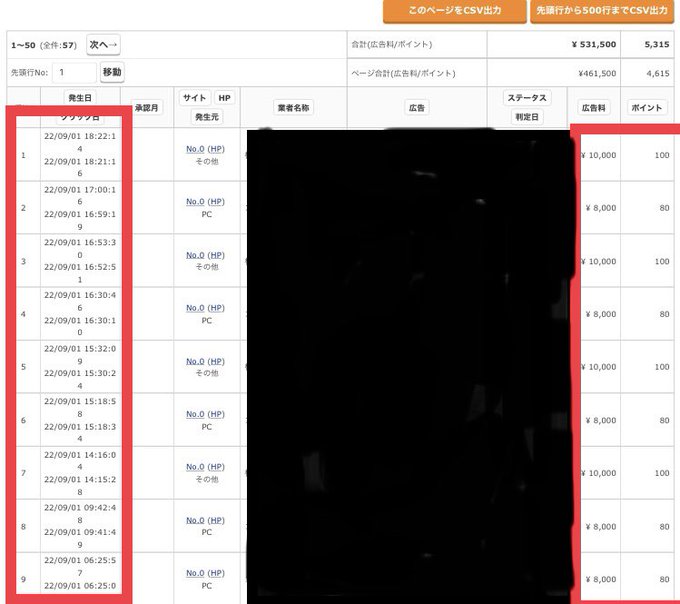Select timestamp 22/09/01 16:53:30 in row 3

click(x=80, y=248)
